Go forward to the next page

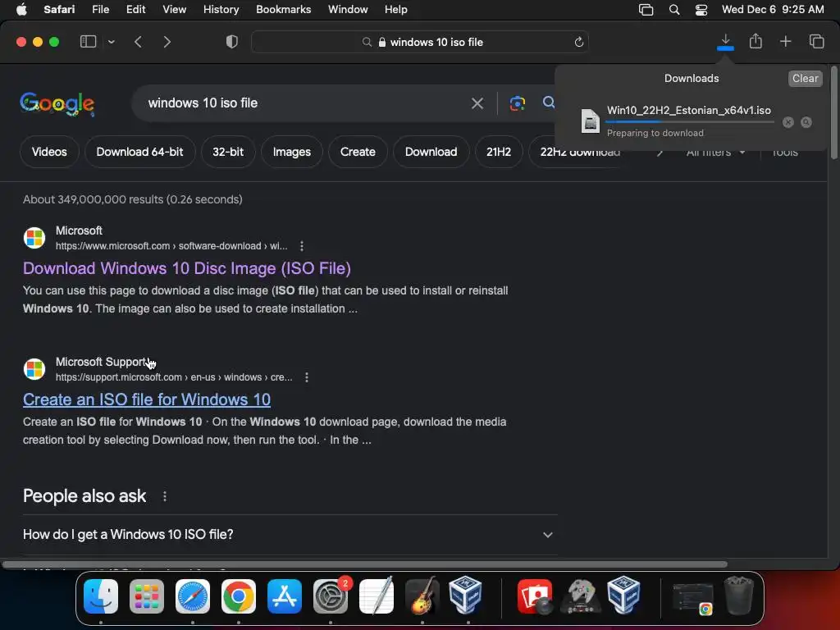click(167, 42)
